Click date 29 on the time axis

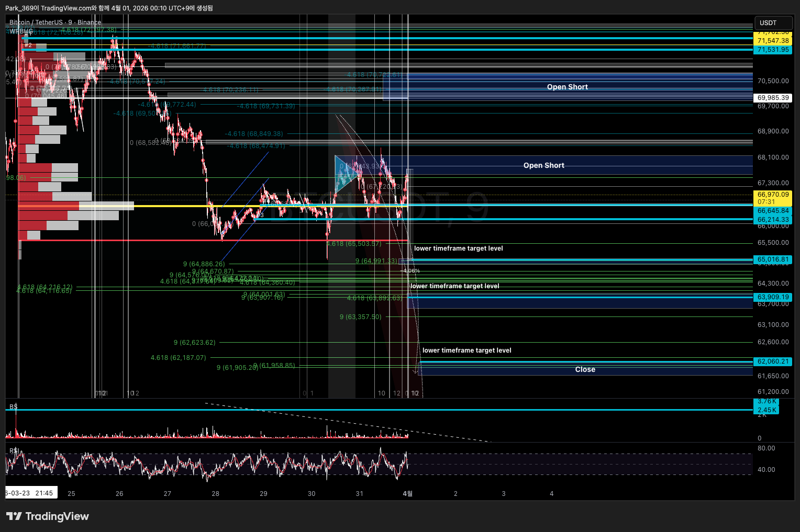(263, 494)
